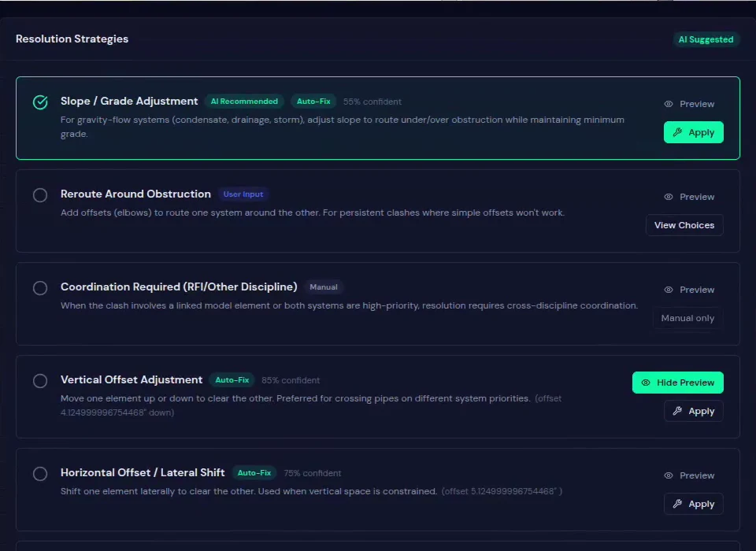Click the offset 4.124999996754468" down text
The height and width of the screenshot is (551, 756).
[x=311, y=405]
